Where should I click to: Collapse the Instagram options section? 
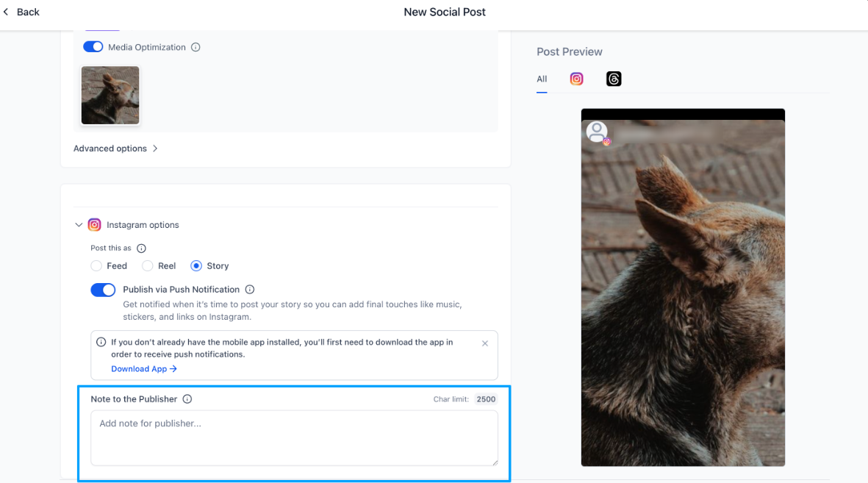[x=79, y=225]
